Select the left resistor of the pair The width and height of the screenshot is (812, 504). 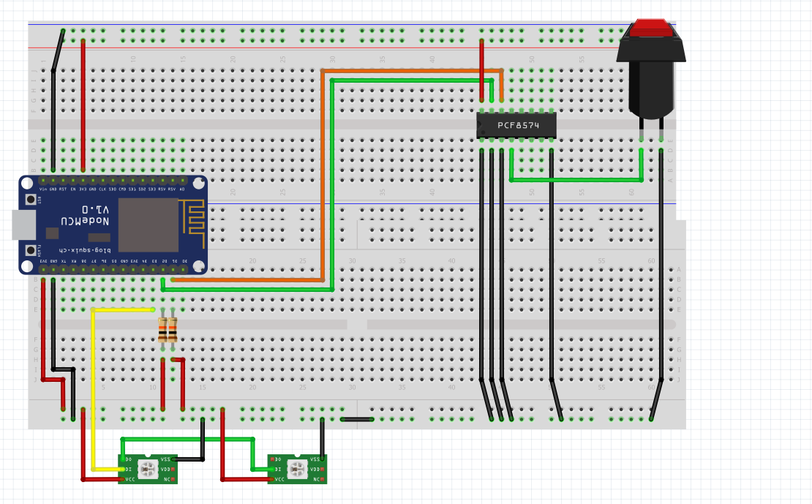point(162,330)
